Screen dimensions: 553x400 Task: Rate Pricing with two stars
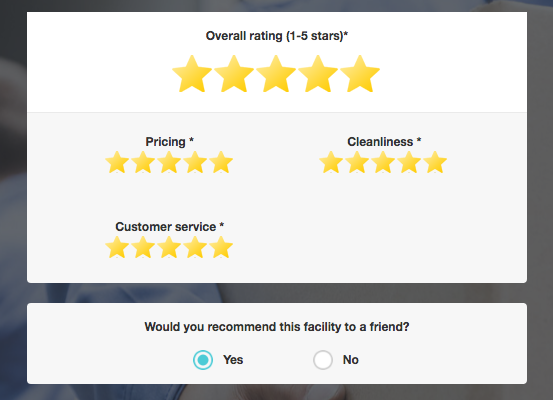143,162
